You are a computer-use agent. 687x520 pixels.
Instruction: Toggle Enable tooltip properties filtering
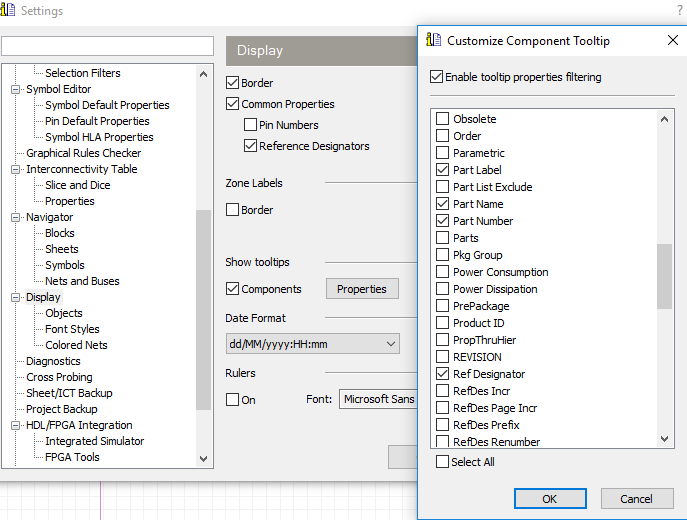[436, 77]
